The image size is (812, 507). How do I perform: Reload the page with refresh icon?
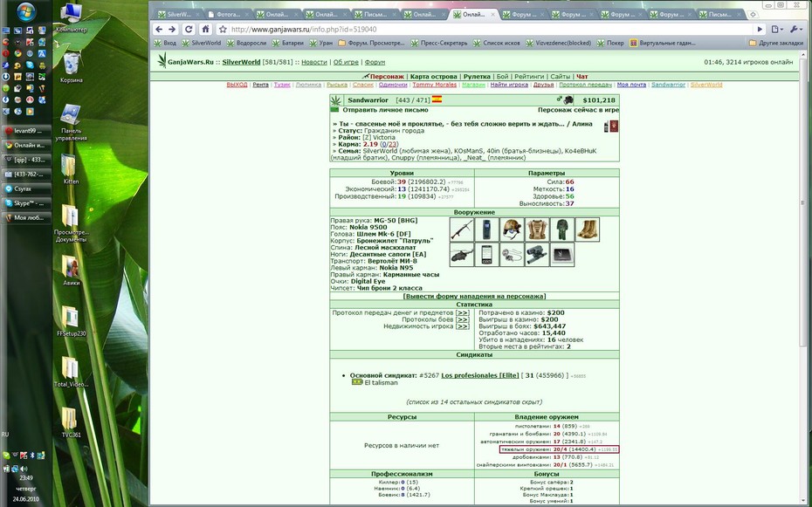[x=189, y=30]
